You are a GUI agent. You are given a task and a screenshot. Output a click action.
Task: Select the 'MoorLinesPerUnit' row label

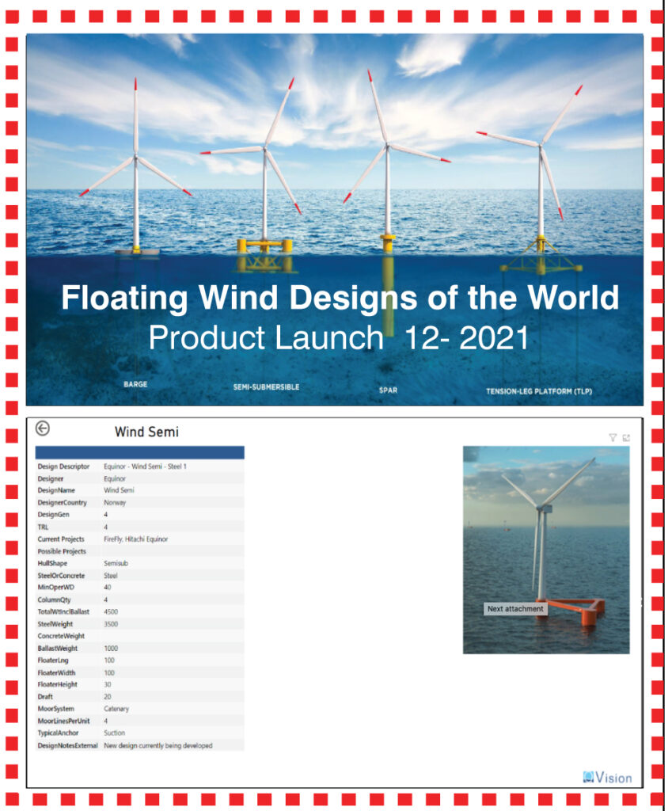coord(63,722)
